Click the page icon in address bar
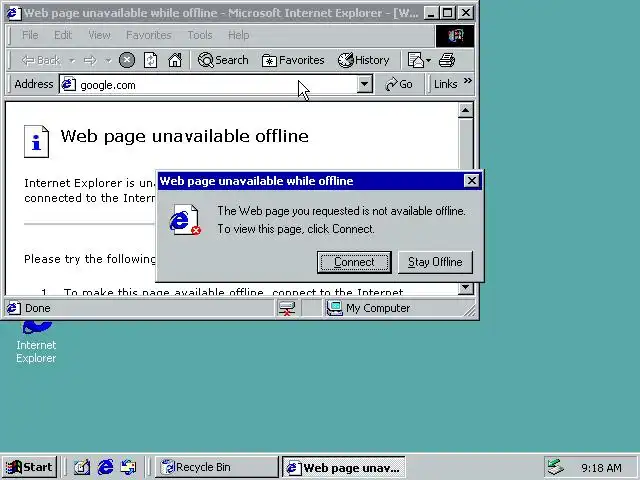The height and width of the screenshot is (480, 640). click(68, 84)
